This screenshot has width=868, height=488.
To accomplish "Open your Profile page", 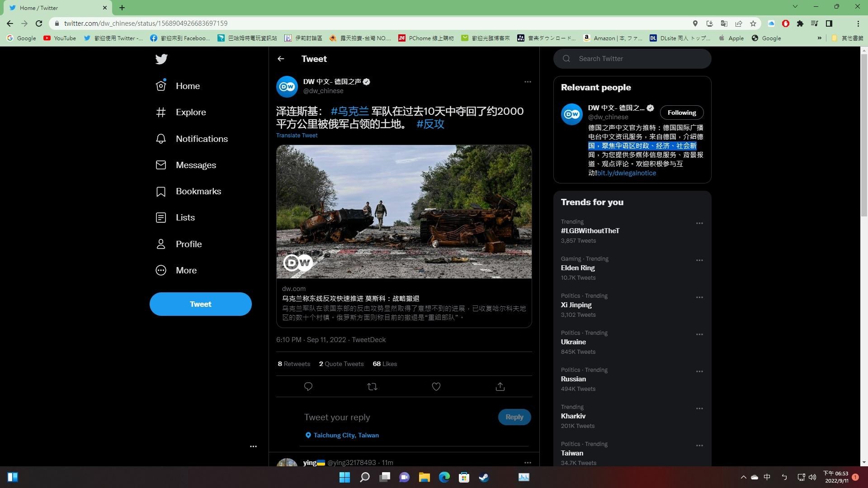I will 189,244.
